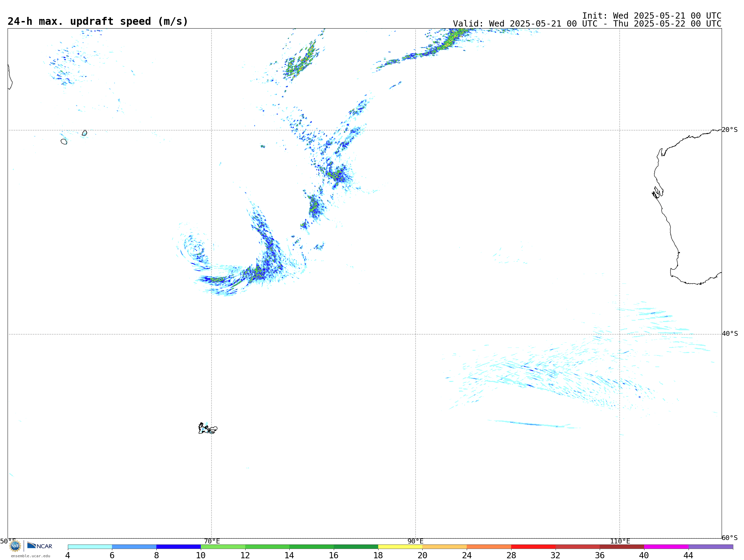This screenshot has width=744, height=560.
Task: Click the colorbar tick label 18
Action: [378, 556]
